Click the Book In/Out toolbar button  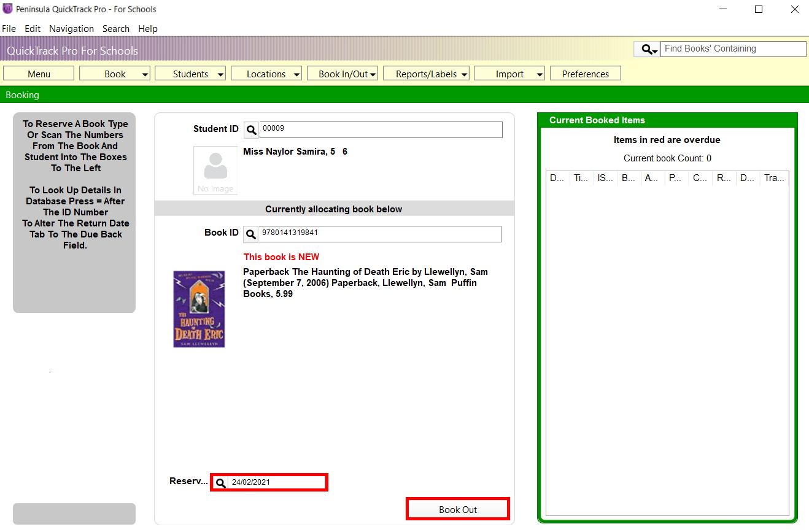pyautogui.click(x=343, y=74)
